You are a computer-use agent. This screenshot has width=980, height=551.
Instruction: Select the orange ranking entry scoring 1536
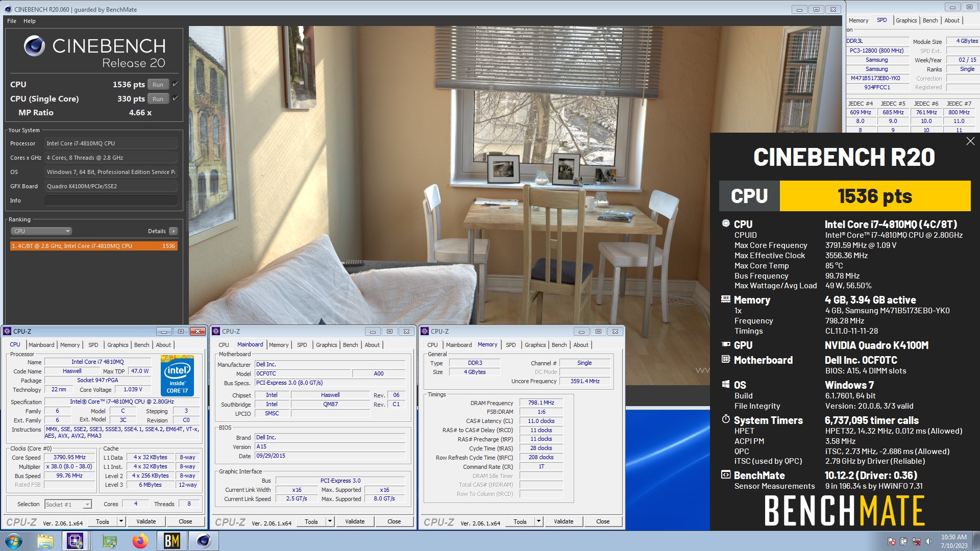[94, 246]
